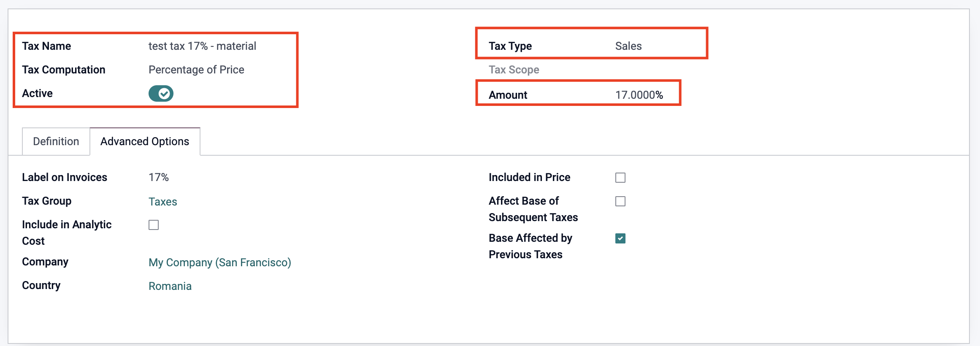Viewport: 980px width, 346px height.
Task: Enable the Included in Price checkbox
Action: point(620,178)
